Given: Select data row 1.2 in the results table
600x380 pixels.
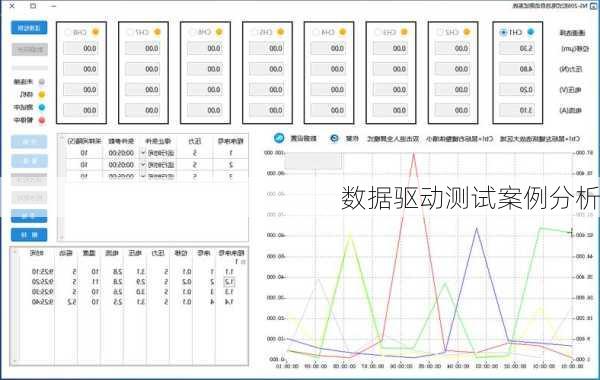Looking at the screenshot, I should coord(132,282).
